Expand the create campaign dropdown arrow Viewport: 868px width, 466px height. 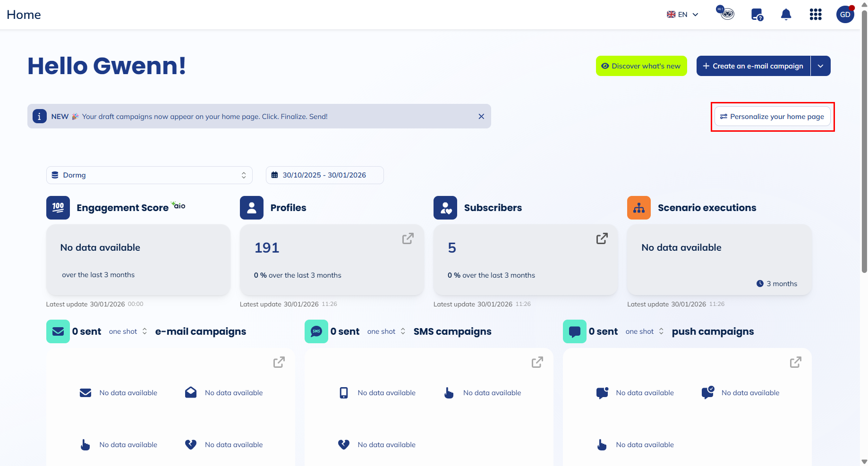point(821,66)
